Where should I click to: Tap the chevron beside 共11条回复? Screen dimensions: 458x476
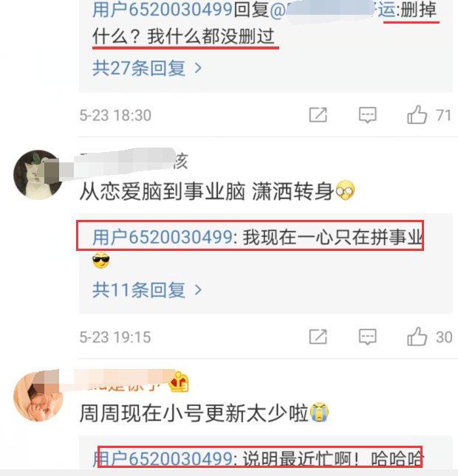[x=198, y=290]
